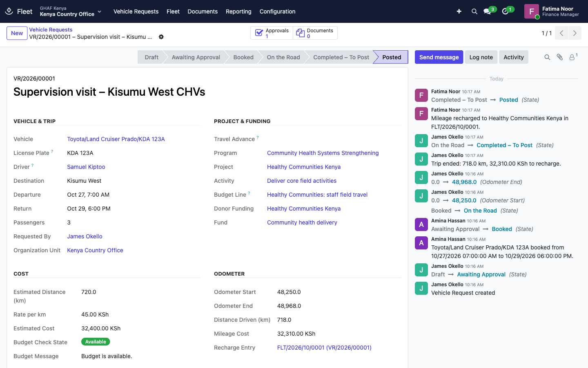The height and width of the screenshot is (368, 588).
Task: Show Budget Line help tooltip icon
Action: (249, 193)
